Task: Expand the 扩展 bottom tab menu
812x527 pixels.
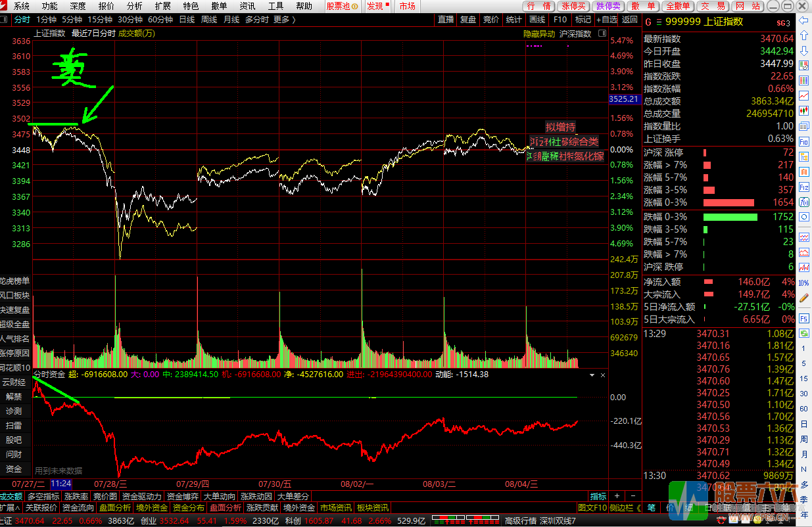Action: click(x=9, y=508)
